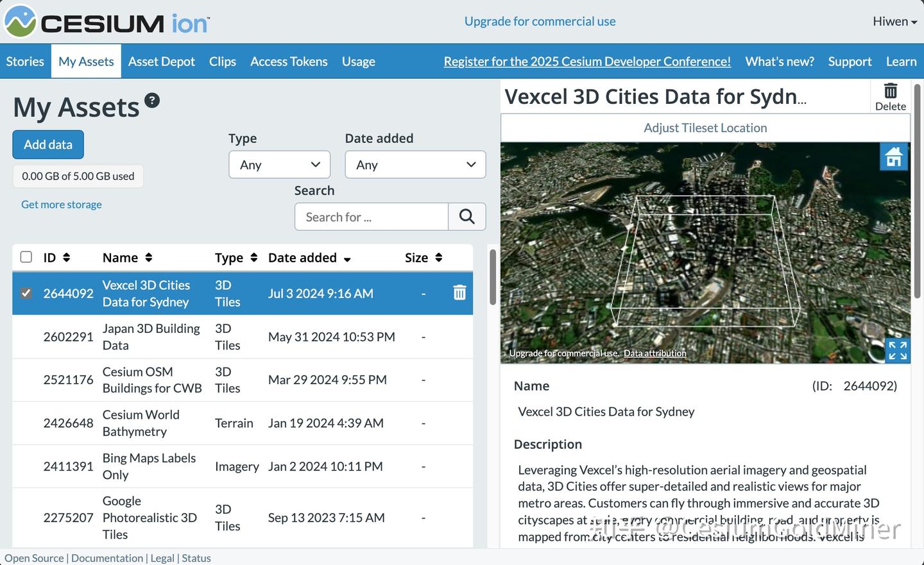Image resolution: width=924 pixels, height=565 pixels.
Task: Click the magnifying glass search button
Action: tap(466, 217)
